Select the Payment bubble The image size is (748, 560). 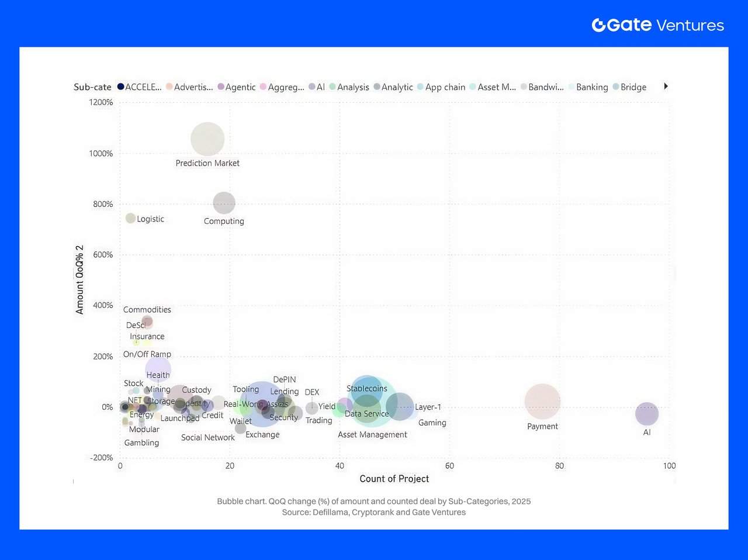(x=542, y=402)
